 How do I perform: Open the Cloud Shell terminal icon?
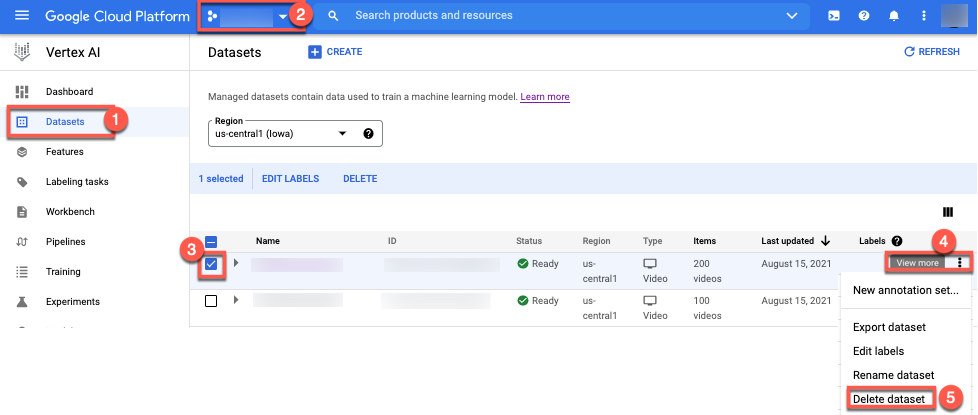point(834,16)
